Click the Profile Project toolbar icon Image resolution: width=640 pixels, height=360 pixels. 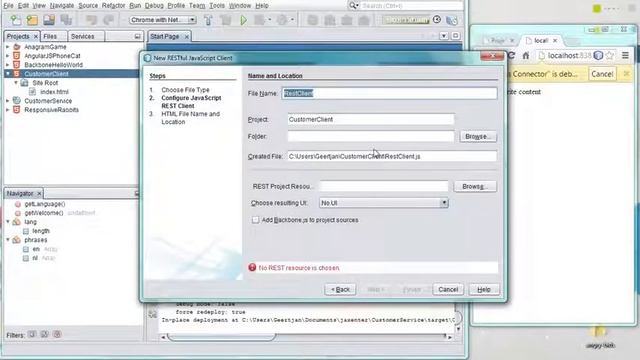[282, 20]
